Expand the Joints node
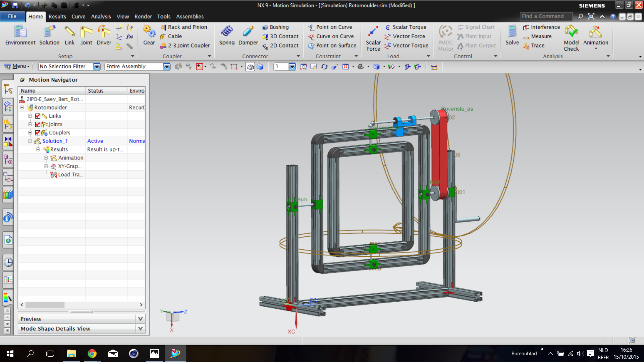Viewport: 644px width, 362px height. tap(30, 124)
